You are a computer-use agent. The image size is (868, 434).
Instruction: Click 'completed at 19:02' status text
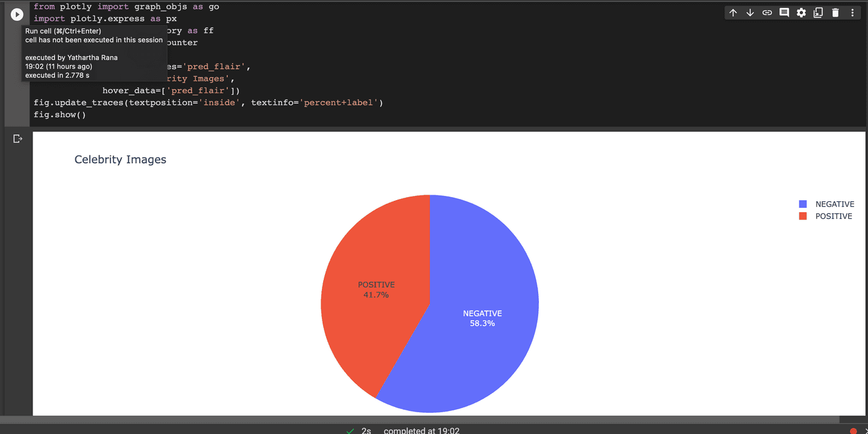[x=421, y=431]
